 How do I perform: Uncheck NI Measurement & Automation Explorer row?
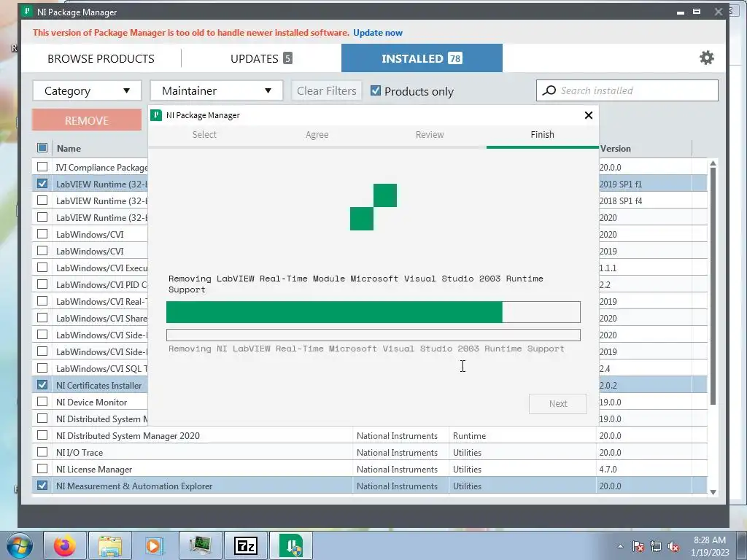(x=42, y=485)
